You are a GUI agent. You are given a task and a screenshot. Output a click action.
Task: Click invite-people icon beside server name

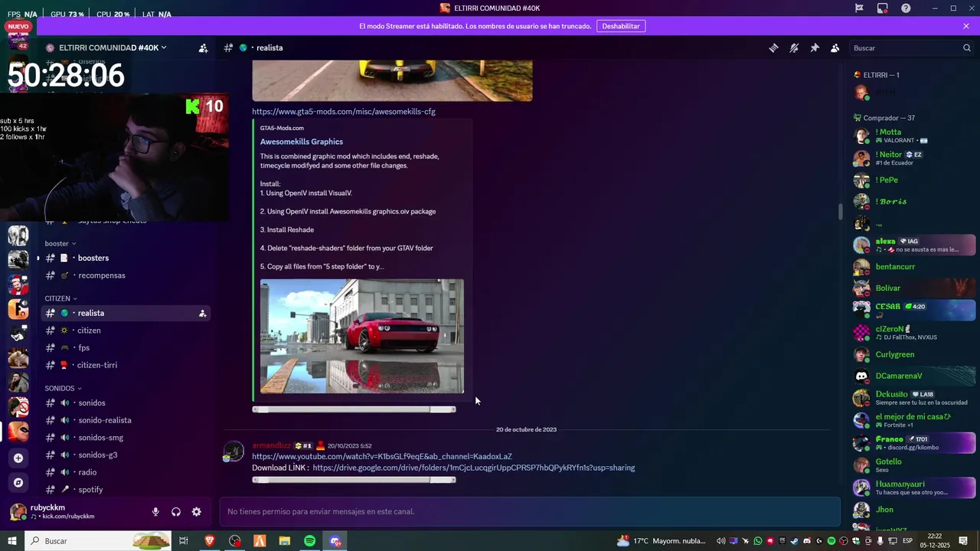203,47
